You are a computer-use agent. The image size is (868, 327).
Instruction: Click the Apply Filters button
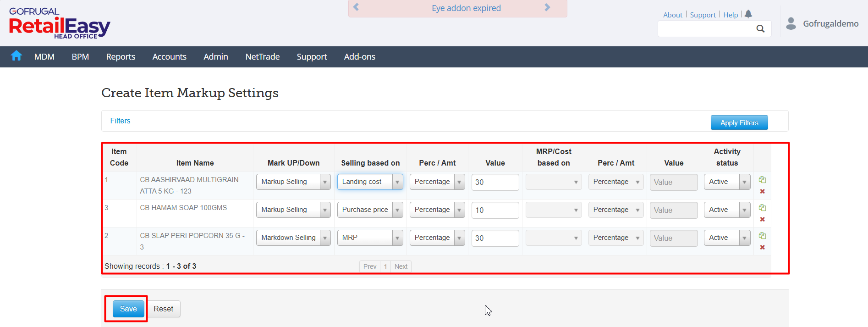(739, 122)
